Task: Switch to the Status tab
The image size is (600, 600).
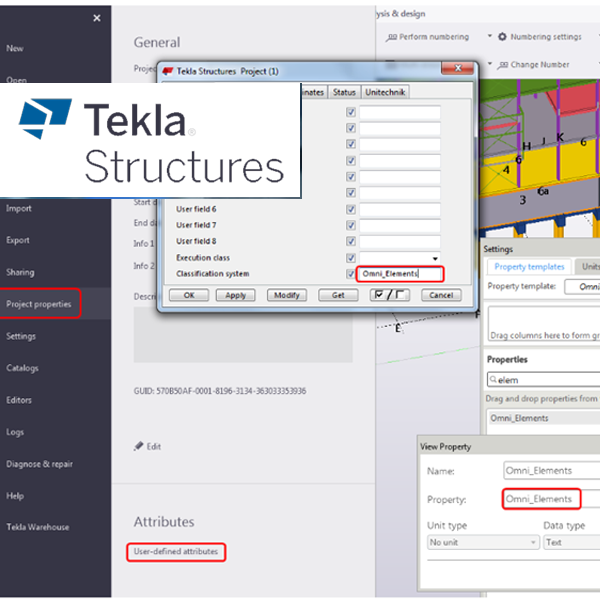Action: point(344,92)
